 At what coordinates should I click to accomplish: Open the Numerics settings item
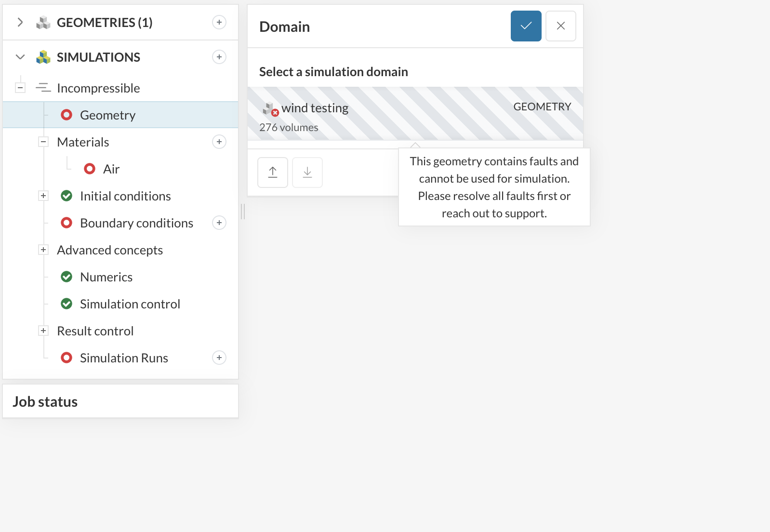coord(106,277)
